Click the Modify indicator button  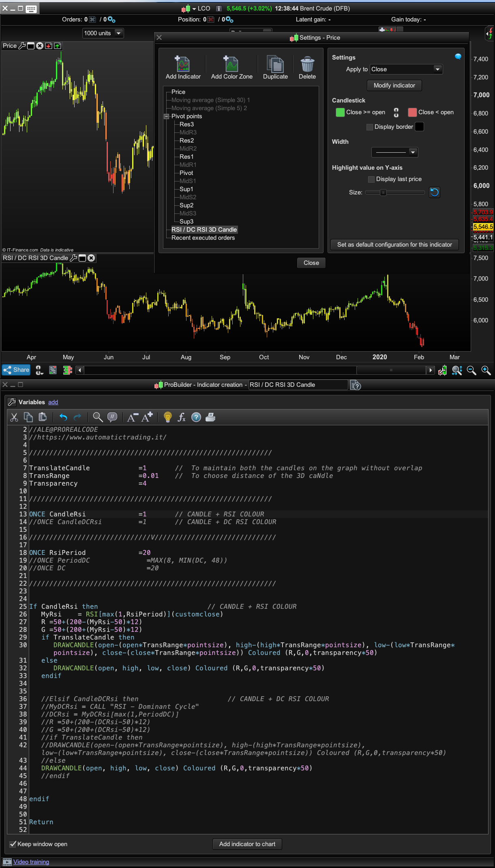click(x=394, y=85)
